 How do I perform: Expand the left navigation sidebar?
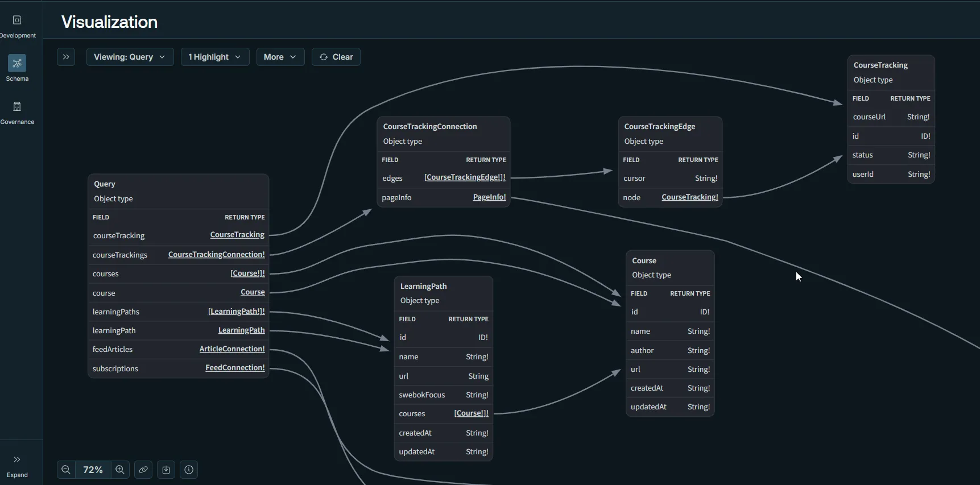(17, 466)
